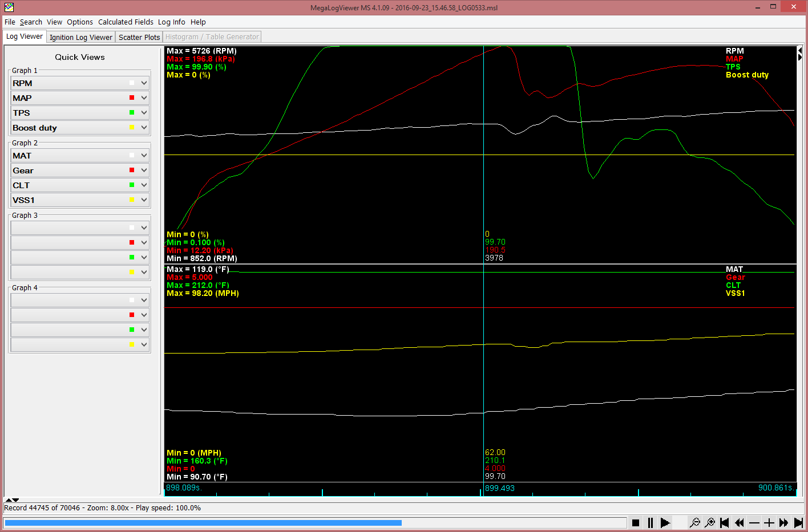Skip to the end of the log

point(798,523)
